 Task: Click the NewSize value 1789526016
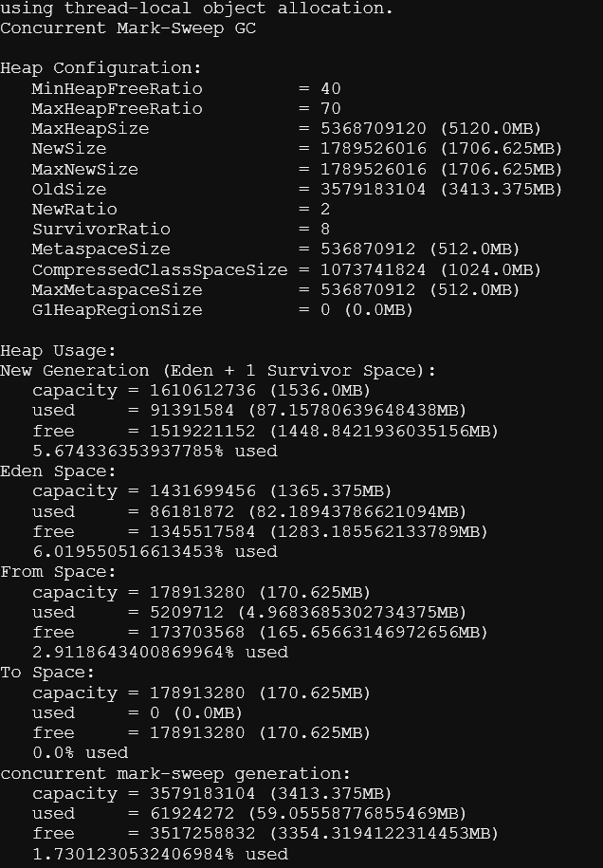[x=374, y=148]
